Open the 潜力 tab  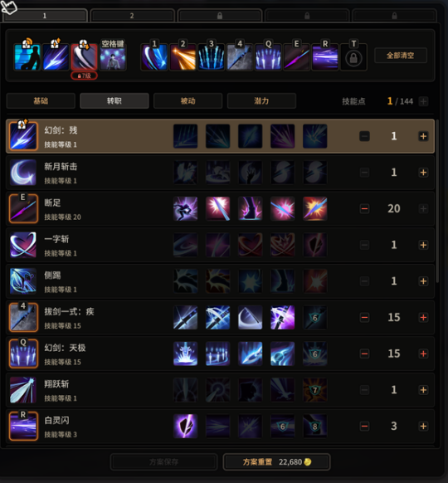tap(261, 101)
